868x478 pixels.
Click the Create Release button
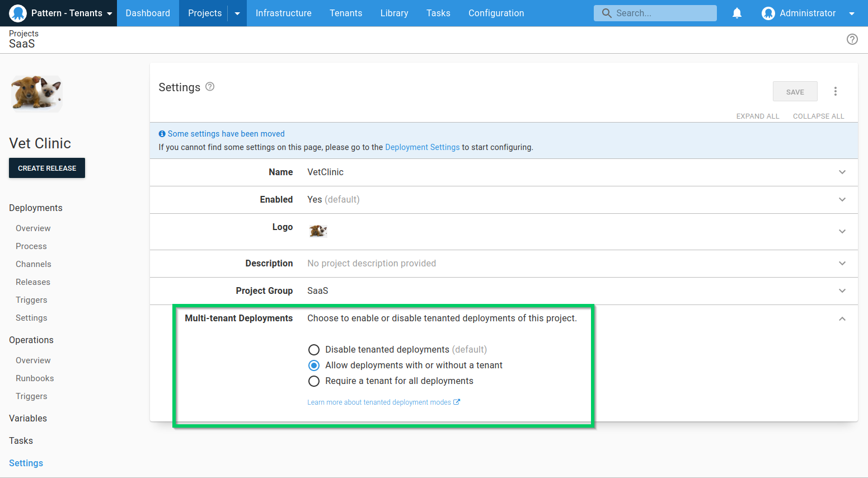(47, 168)
